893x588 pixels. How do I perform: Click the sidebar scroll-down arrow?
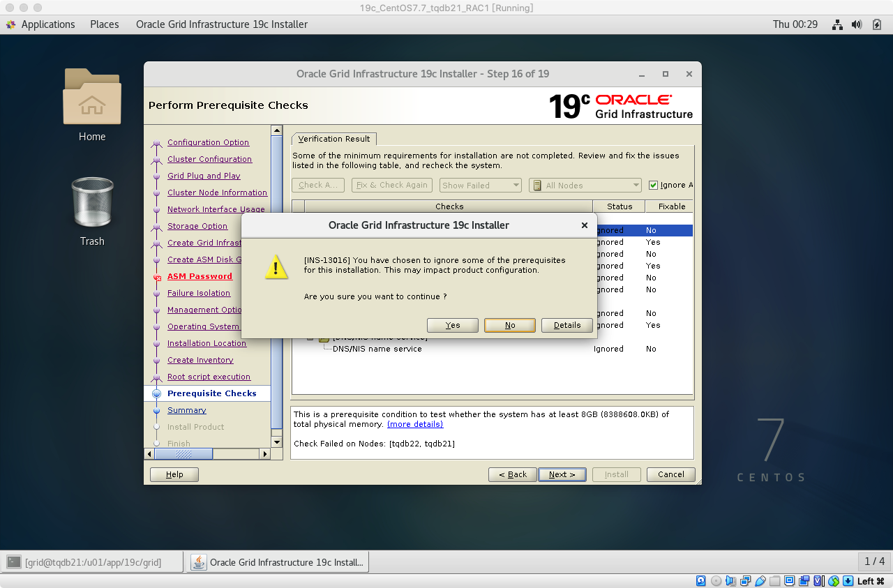pos(277,442)
